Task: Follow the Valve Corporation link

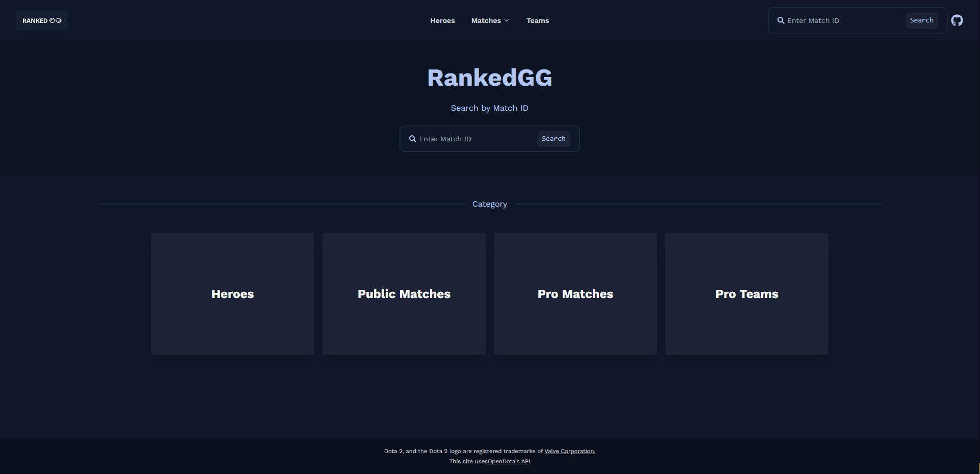Action: [x=570, y=451]
